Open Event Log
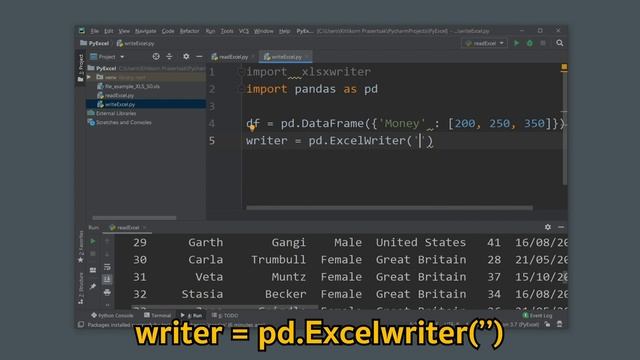The height and width of the screenshot is (360, 640). click(x=538, y=316)
